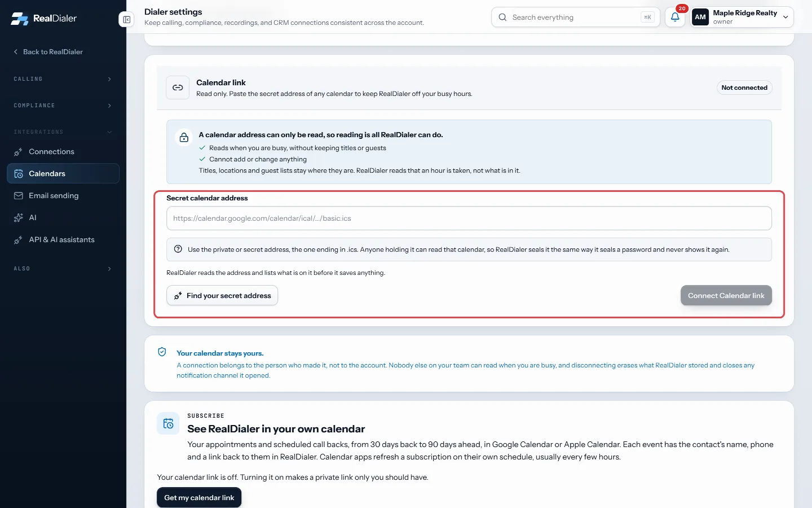The height and width of the screenshot is (508, 812).
Task: Collapse the Integrations section
Action: [63, 132]
